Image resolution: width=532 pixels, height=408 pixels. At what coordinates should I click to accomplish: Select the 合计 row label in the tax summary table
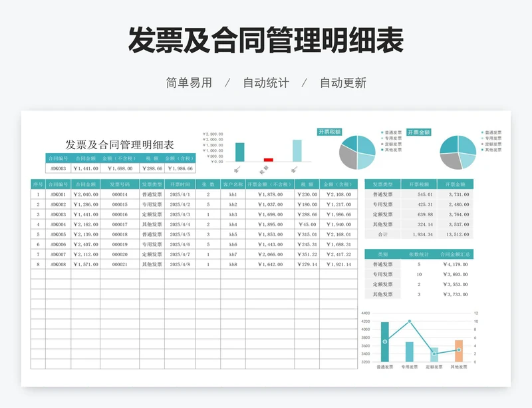click(382, 234)
